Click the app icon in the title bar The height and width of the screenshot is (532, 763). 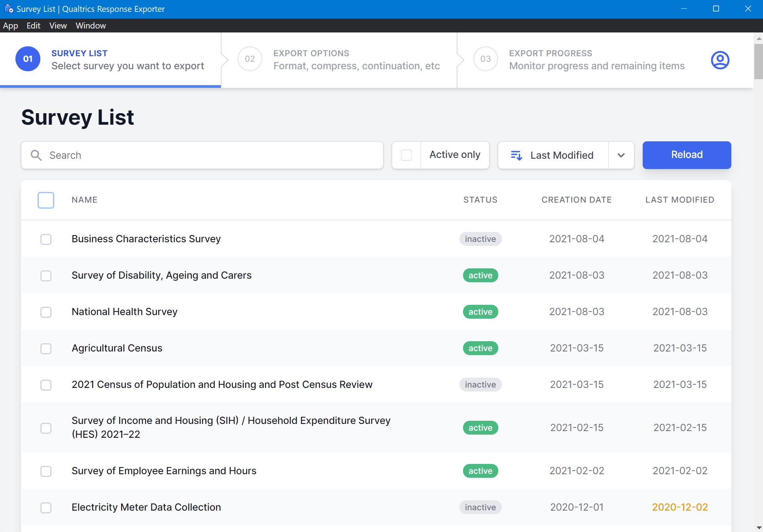[x=9, y=9]
